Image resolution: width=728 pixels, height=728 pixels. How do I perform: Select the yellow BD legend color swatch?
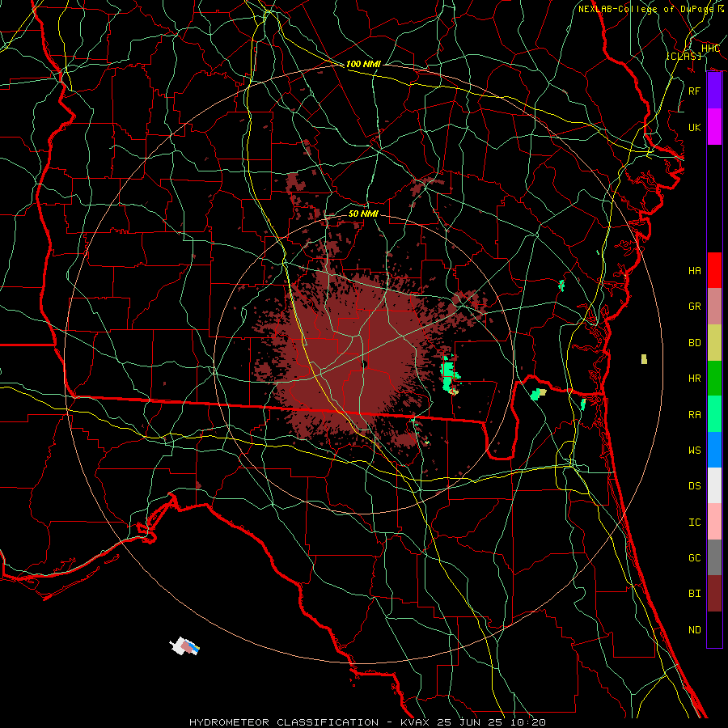click(714, 343)
